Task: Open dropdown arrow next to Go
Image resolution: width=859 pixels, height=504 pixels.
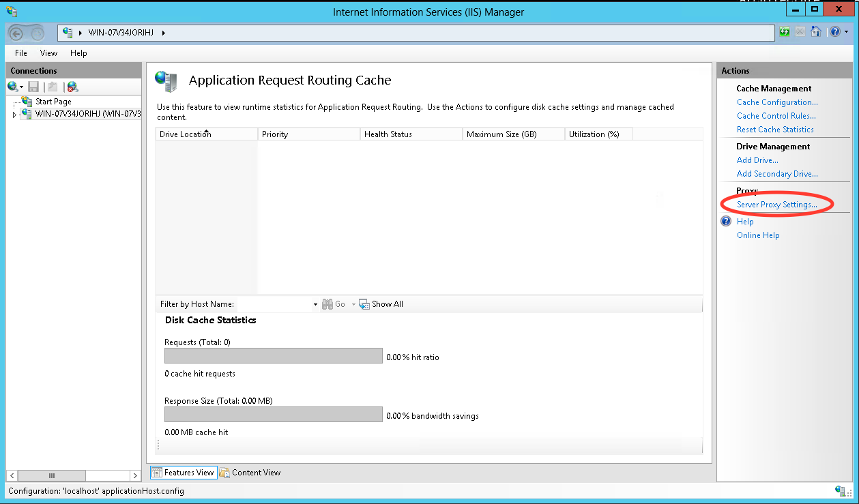Action: pyautogui.click(x=353, y=304)
